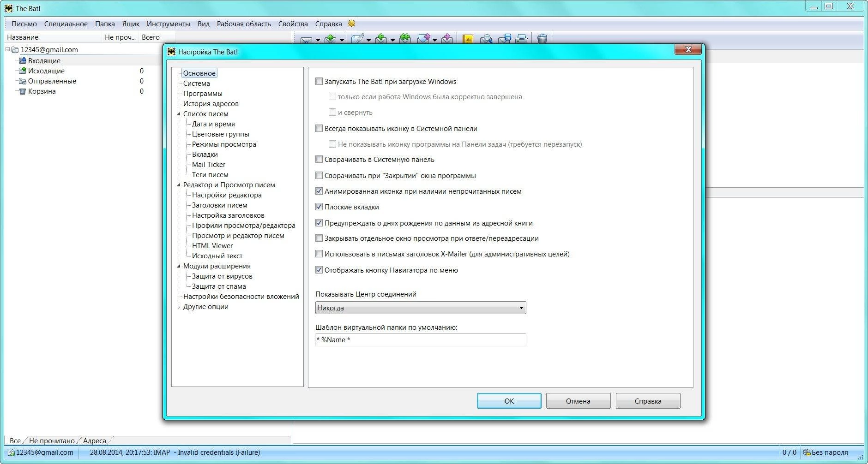868x464 pixels.
Task: Check Всегда показывать иконку в Системной панели
Action: (319, 128)
